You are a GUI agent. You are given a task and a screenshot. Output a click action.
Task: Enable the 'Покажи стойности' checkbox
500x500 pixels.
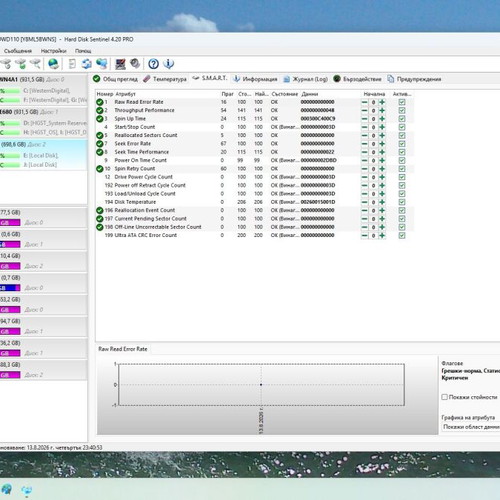tap(444, 397)
